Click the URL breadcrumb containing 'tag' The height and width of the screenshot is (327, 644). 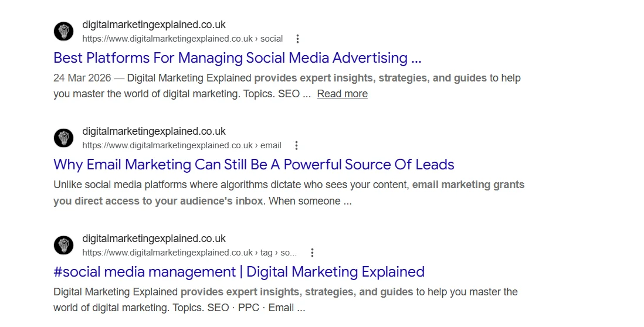point(189,253)
